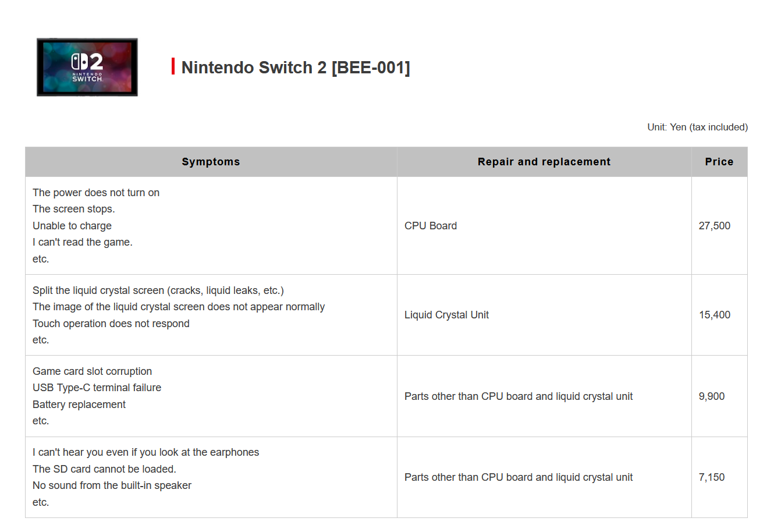
Task: Click the Liquid Crystal Unit repair cell
Action: tap(446, 315)
